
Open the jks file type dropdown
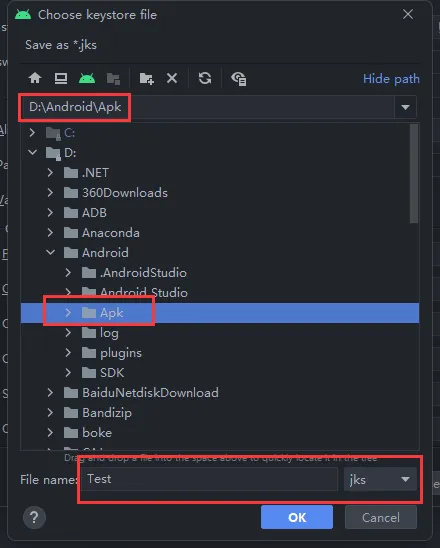tap(380, 479)
